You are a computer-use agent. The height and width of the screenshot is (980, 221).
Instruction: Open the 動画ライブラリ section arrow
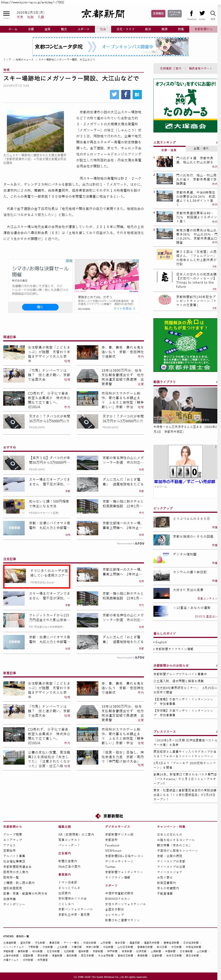coord(216,382)
